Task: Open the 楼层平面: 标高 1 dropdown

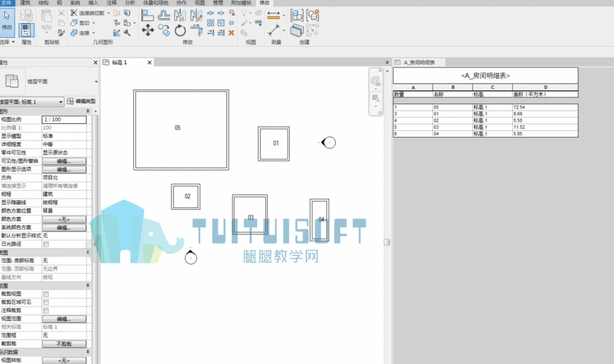Action: [32, 102]
